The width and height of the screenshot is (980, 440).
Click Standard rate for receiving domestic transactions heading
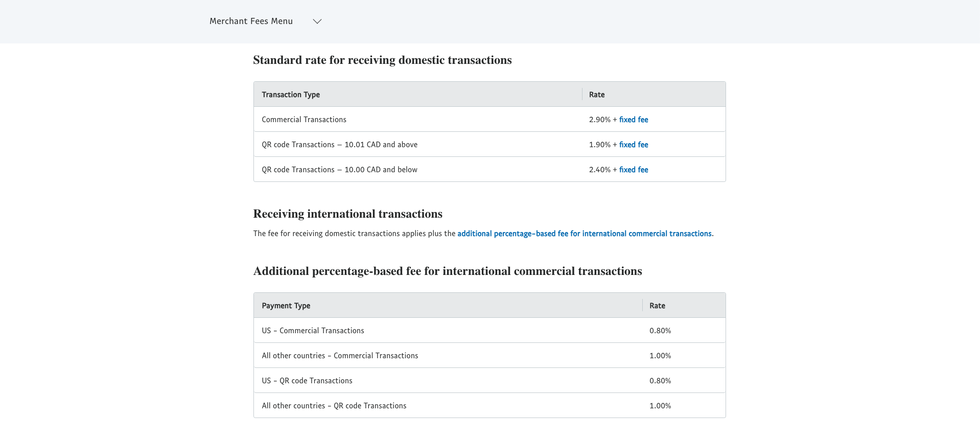pyautogui.click(x=382, y=60)
